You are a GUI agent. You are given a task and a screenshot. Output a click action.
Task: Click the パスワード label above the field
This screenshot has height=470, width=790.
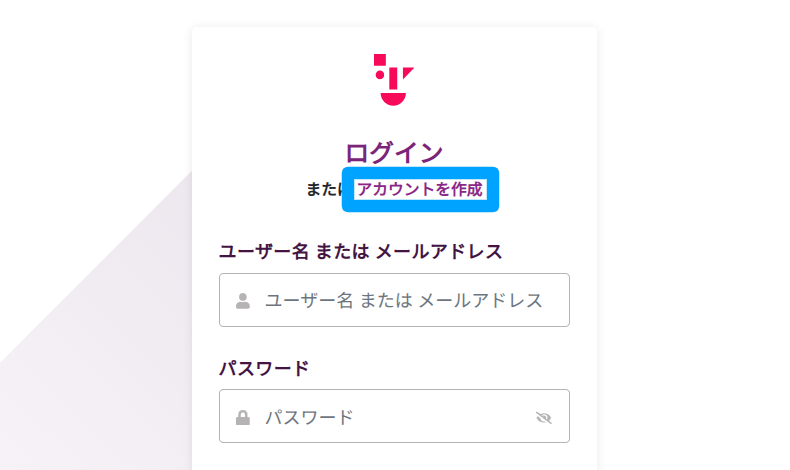pyautogui.click(x=264, y=368)
